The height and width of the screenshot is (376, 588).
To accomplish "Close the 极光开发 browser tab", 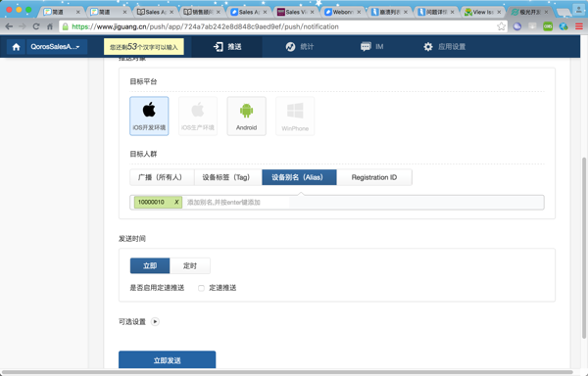I will pyautogui.click(x=546, y=12).
